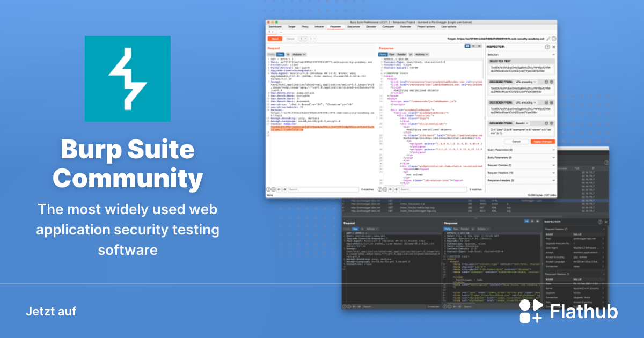Image resolution: width=644 pixels, height=338 pixels.
Task: Click the pencil icon to edit the target URL
Action: pos(548,38)
